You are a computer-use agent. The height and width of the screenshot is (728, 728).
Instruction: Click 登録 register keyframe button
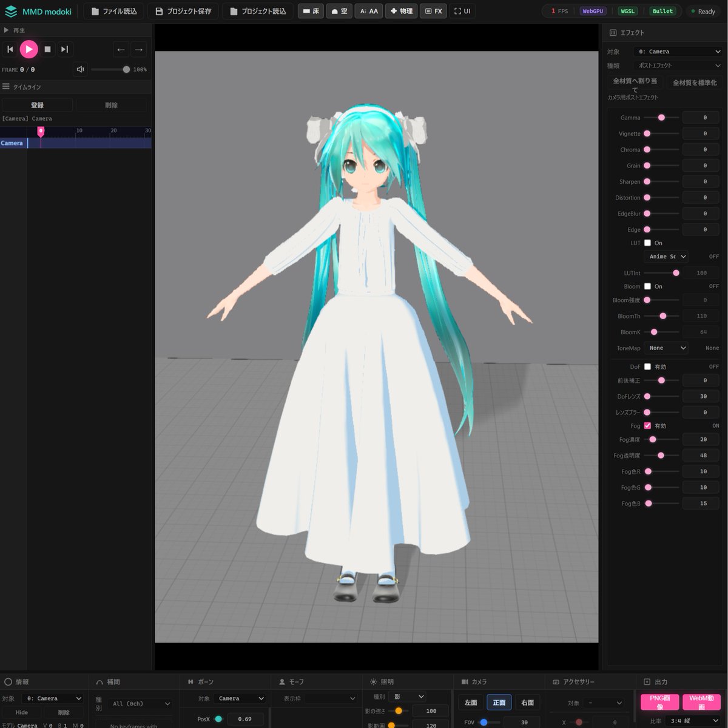click(37, 105)
